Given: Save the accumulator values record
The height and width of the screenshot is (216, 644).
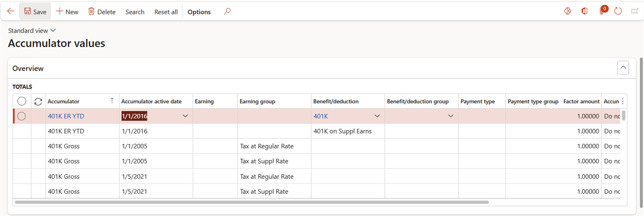Looking at the screenshot, I should pyautogui.click(x=35, y=11).
